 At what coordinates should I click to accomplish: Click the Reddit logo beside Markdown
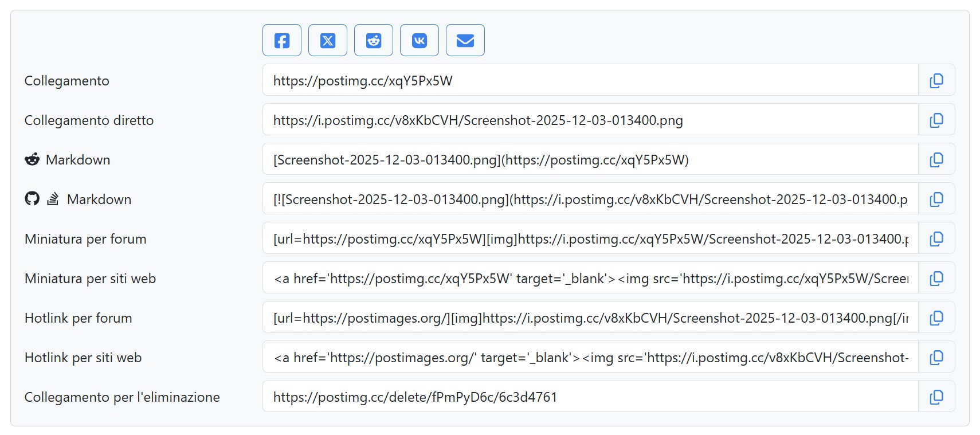coord(32,159)
